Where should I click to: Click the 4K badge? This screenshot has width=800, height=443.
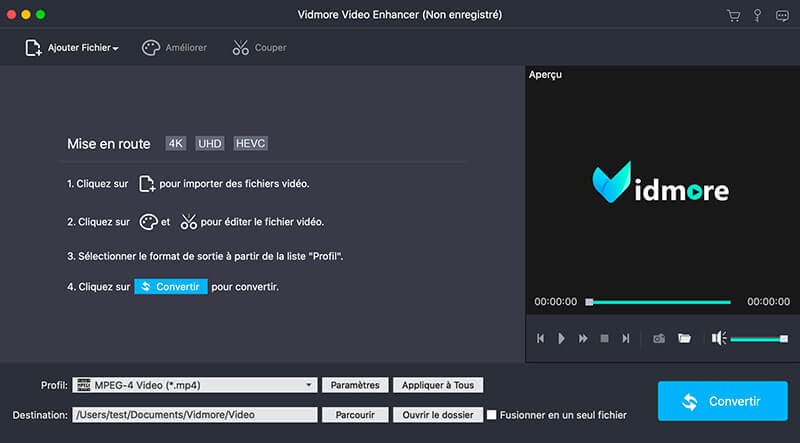pos(176,143)
